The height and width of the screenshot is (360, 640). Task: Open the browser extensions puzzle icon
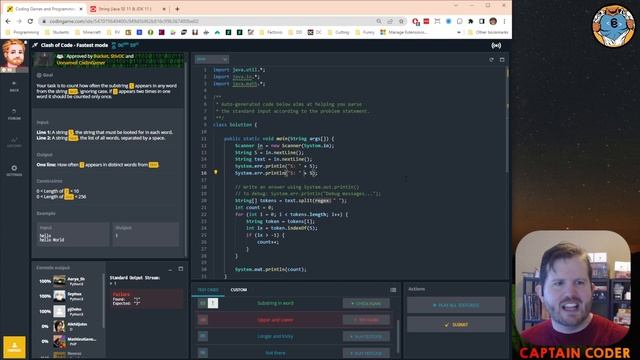[x=471, y=21]
